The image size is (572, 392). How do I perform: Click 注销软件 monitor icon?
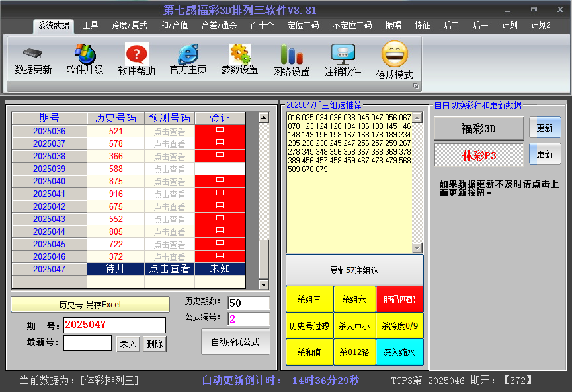pyautogui.click(x=343, y=54)
